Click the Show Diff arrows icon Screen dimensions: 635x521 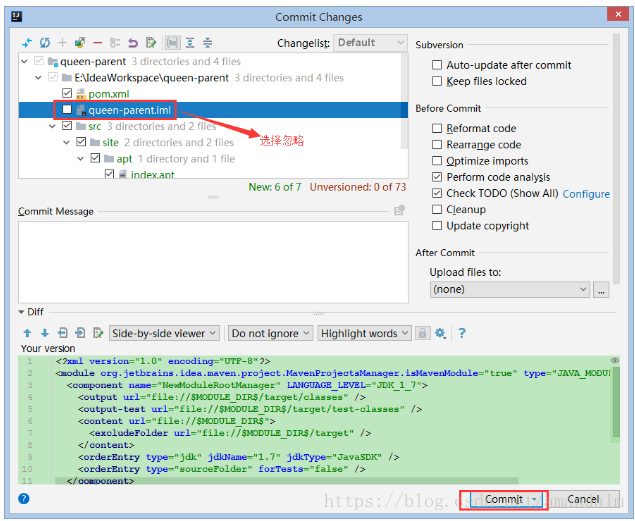click(x=27, y=43)
